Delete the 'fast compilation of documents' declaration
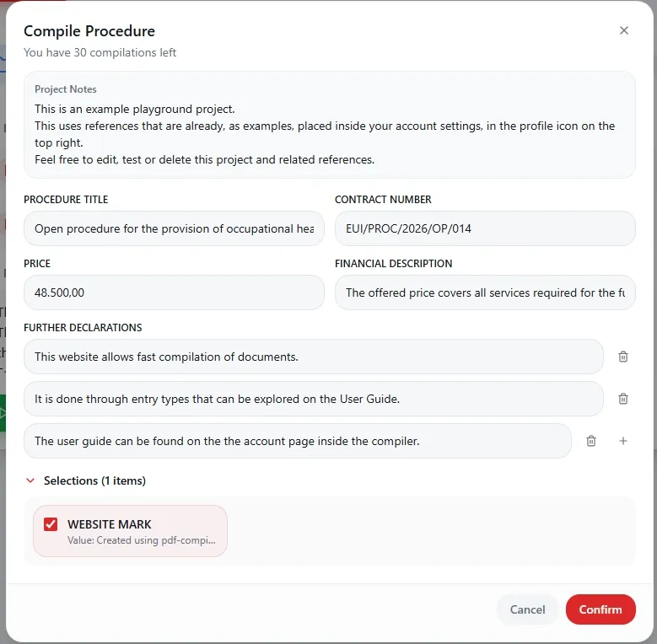657x644 pixels. coord(623,357)
